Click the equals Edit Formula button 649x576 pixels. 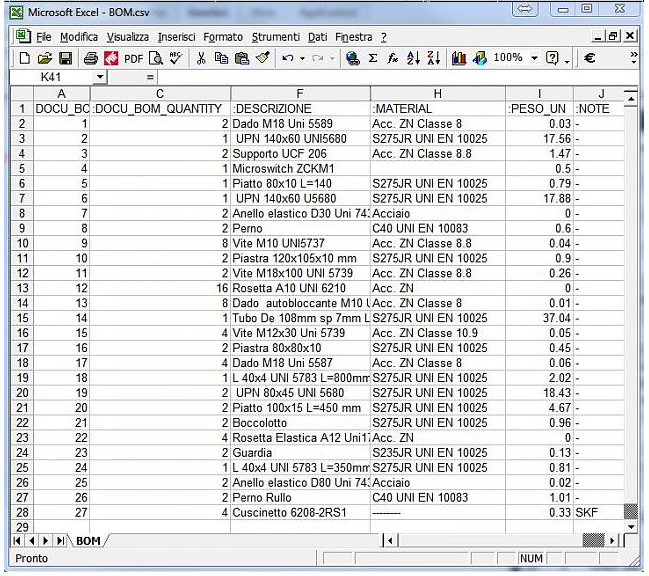click(x=150, y=77)
